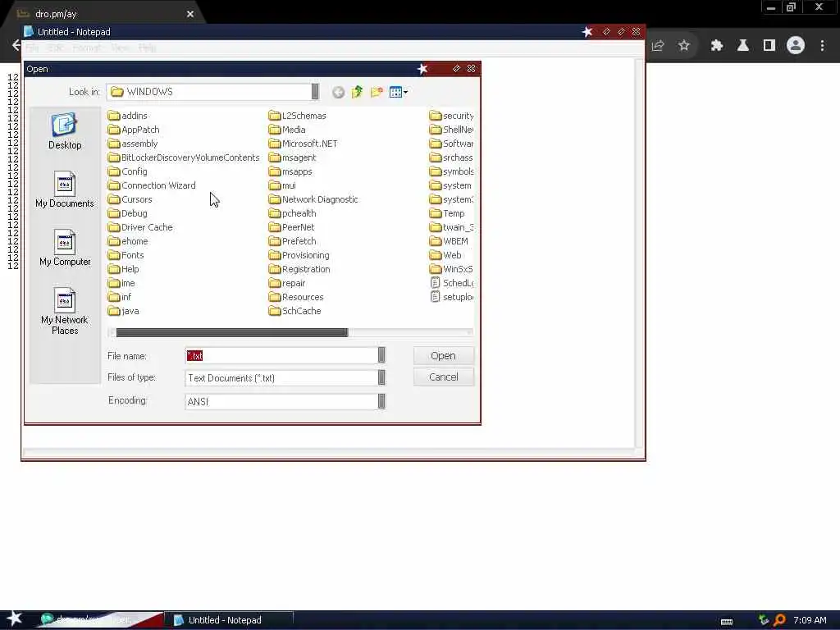Open the Desktop shortcut in places bar

click(x=65, y=131)
